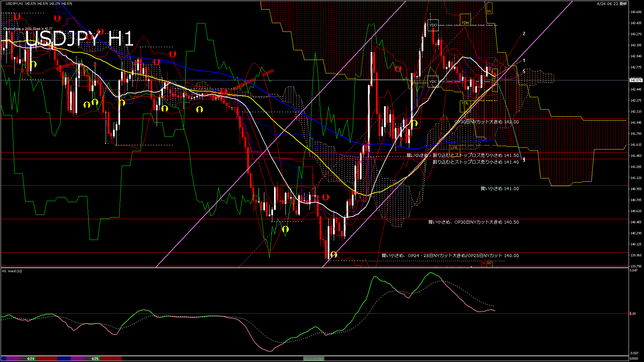The height and width of the screenshot is (362, 644).
Task: Click the USDJPY,H1 symbol header text
Action: [x=15, y=3]
